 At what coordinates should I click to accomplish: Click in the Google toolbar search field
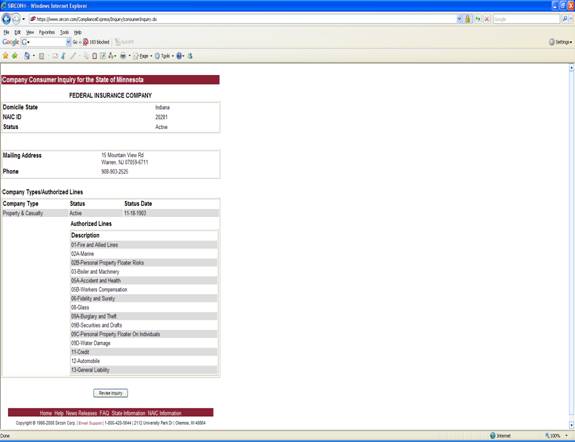(x=47, y=42)
